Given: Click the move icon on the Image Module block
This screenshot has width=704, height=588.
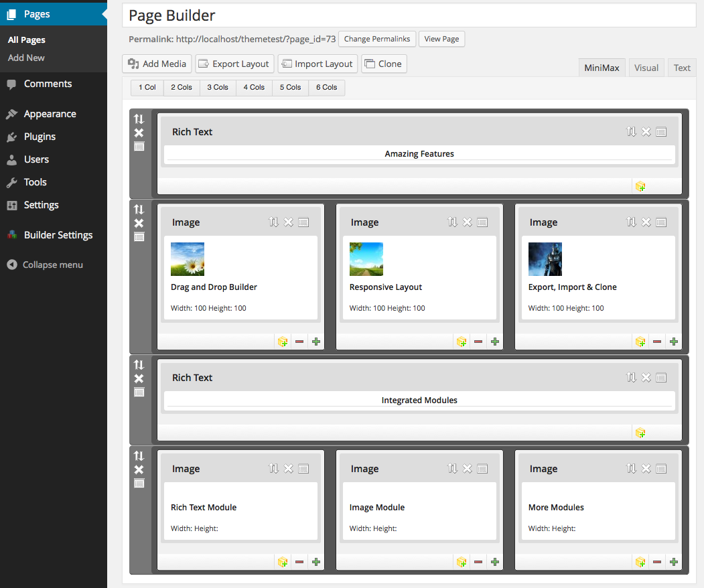Looking at the screenshot, I should (x=452, y=469).
